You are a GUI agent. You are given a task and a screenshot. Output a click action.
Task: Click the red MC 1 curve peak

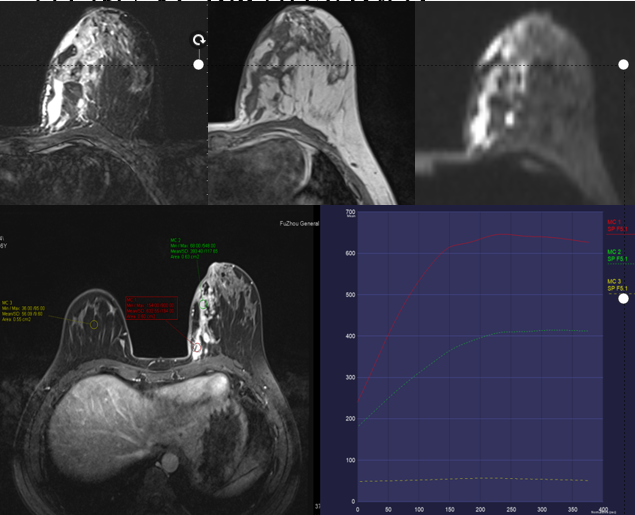click(501, 234)
